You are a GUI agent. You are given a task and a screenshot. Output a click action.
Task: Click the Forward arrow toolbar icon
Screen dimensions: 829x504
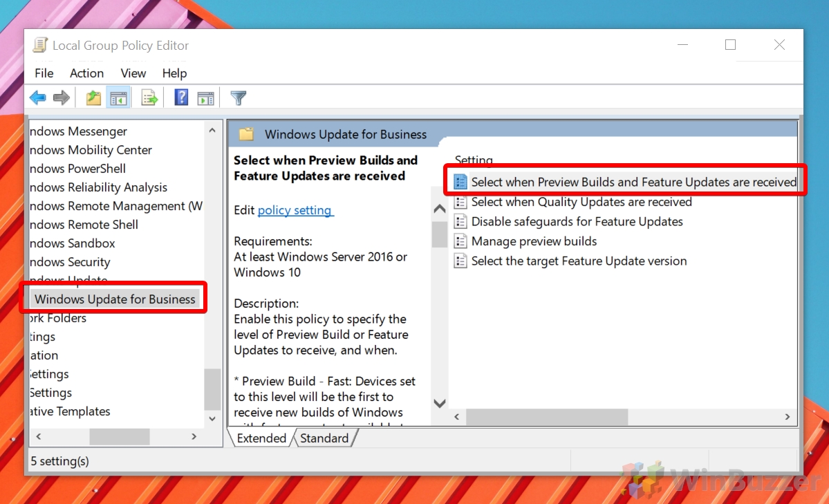62,98
